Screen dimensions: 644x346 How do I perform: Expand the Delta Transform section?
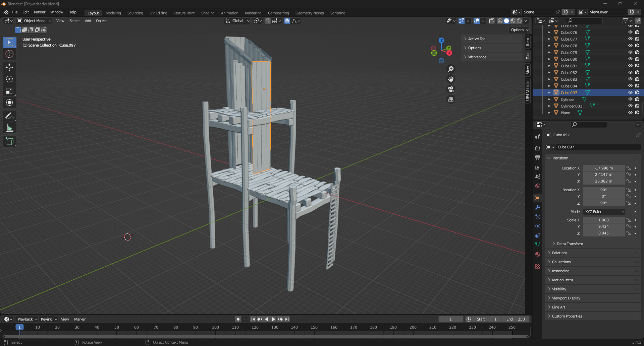[x=570, y=244]
